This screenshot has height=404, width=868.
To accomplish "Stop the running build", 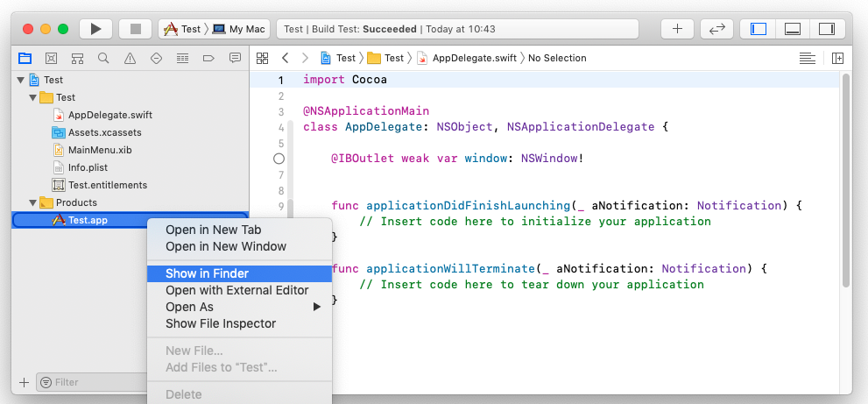I will (135, 29).
